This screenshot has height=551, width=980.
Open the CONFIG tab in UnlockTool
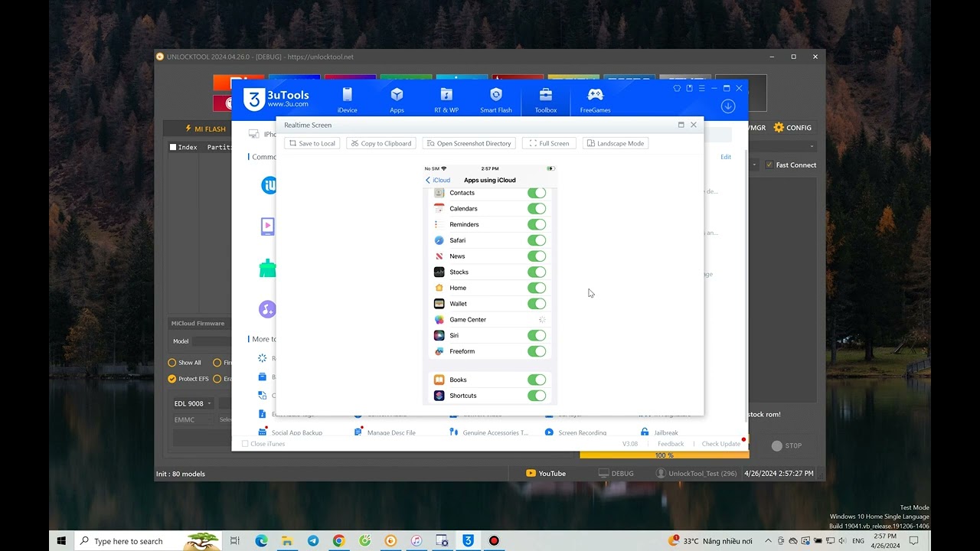click(x=792, y=128)
